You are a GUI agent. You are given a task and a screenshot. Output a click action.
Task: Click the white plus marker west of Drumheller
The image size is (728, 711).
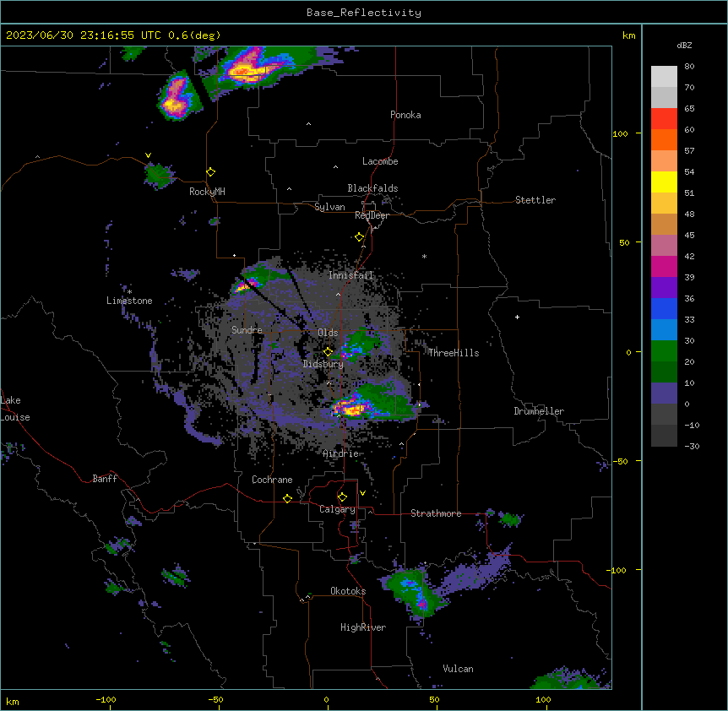click(517, 317)
